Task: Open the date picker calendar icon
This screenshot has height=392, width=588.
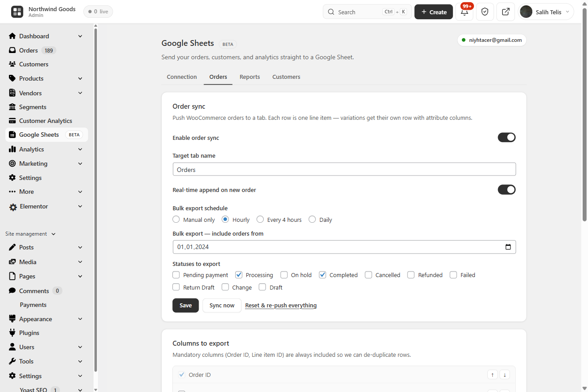Action: pyautogui.click(x=508, y=247)
